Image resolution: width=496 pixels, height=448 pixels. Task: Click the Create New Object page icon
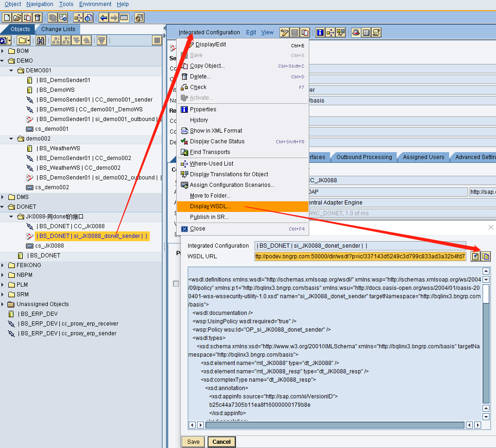(6, 17)
